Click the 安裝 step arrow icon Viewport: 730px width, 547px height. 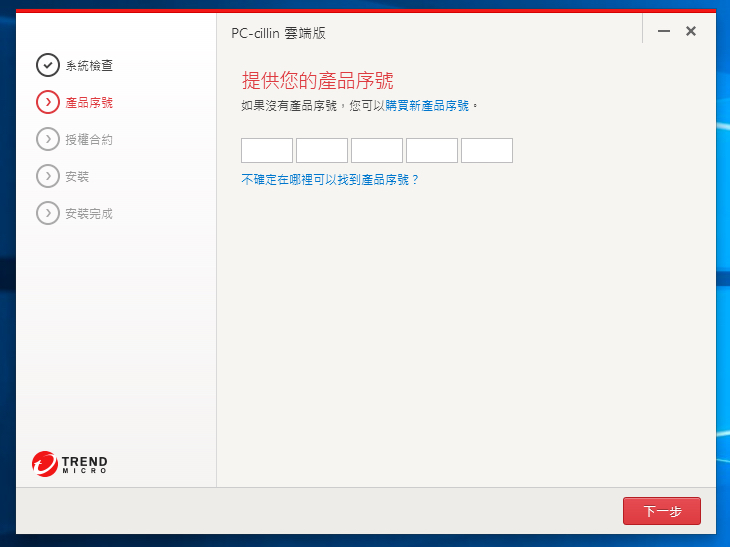tap(47, 176)
